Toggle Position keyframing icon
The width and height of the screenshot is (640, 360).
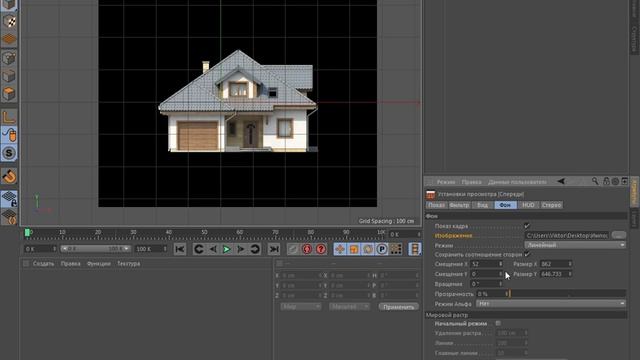(340, 249)
